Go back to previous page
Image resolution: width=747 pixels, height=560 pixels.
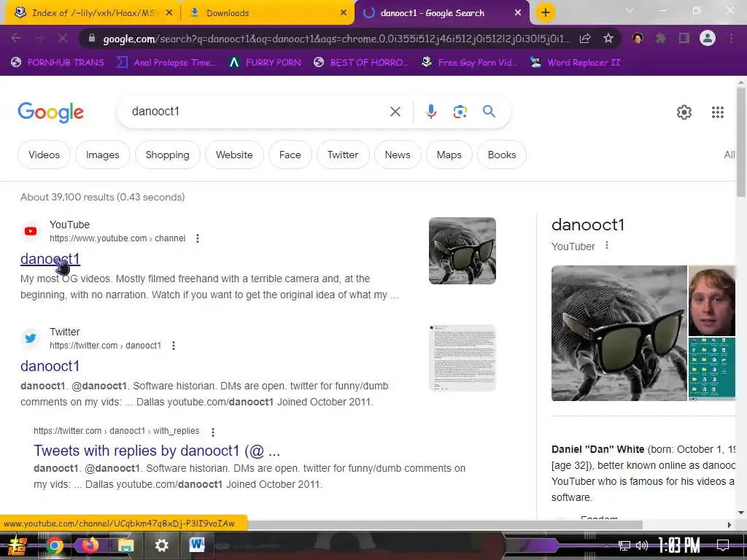pos(16,38)
